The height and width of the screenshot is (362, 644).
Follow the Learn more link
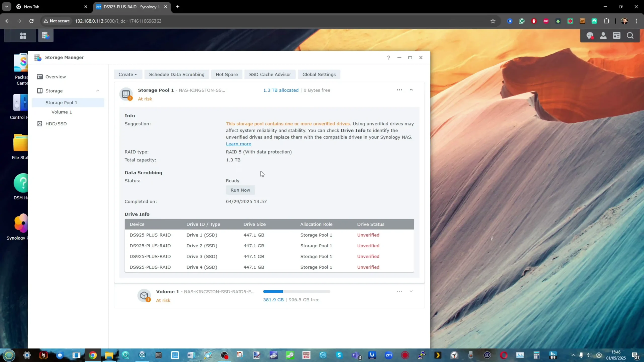(x=238, y=144)
